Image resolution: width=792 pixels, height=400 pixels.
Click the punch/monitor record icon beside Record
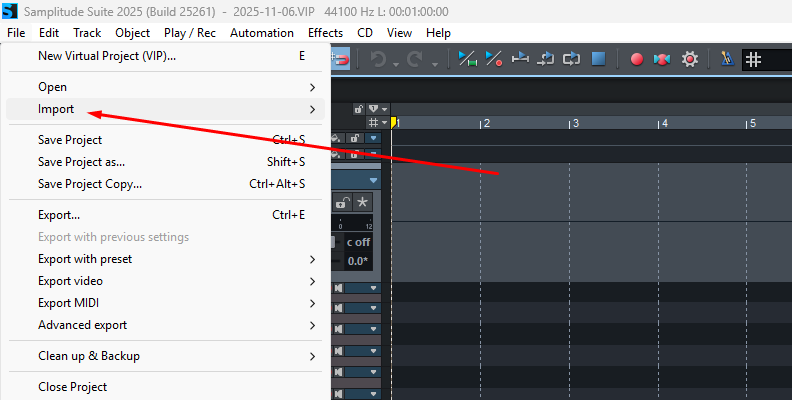click(662, 59)
